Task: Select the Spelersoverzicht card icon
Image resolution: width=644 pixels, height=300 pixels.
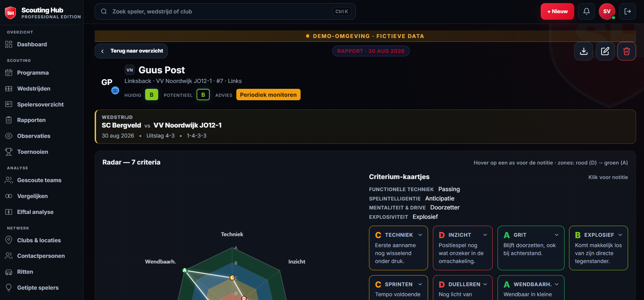Action: tap(9, 104)
